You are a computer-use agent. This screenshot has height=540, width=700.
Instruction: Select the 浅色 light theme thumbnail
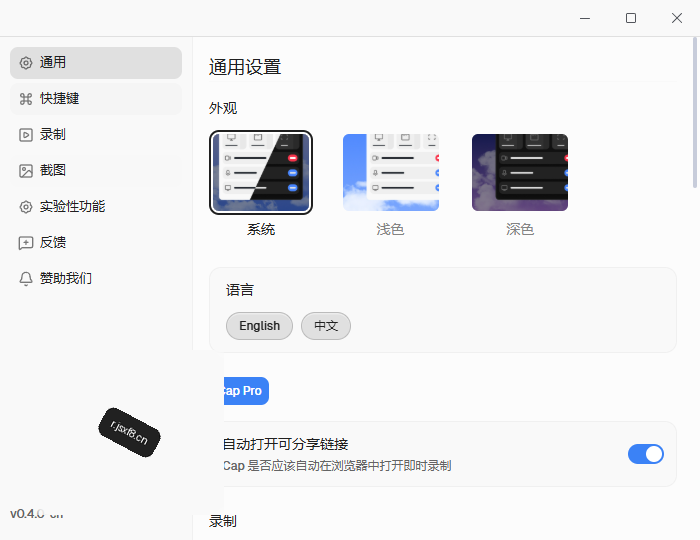pyautogui.click(x=391, y=172)
